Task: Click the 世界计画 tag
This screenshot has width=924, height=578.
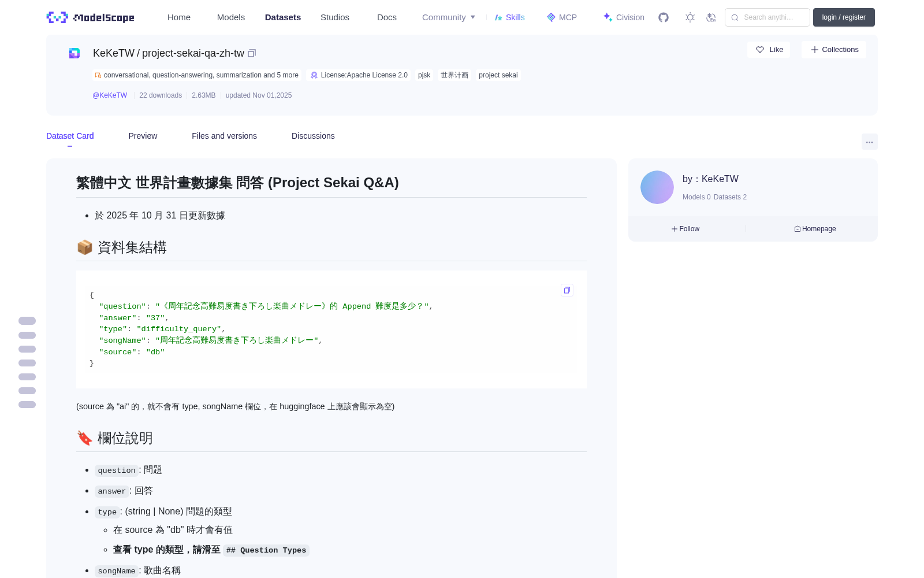Action: (454, 75)
